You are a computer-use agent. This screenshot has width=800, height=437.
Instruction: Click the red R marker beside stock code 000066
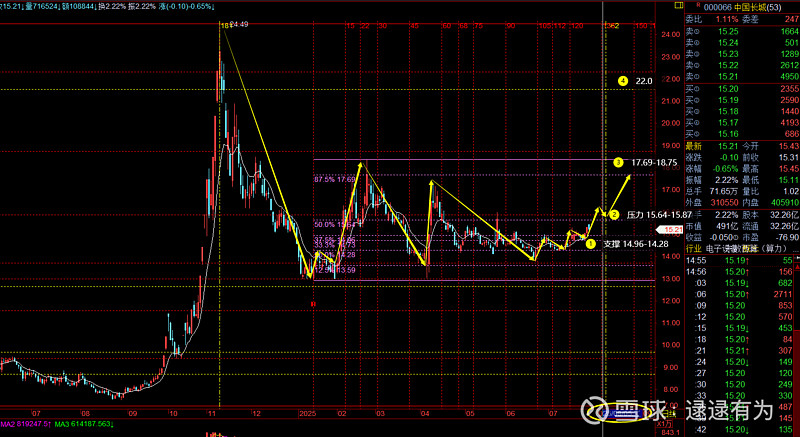(698, 5)
